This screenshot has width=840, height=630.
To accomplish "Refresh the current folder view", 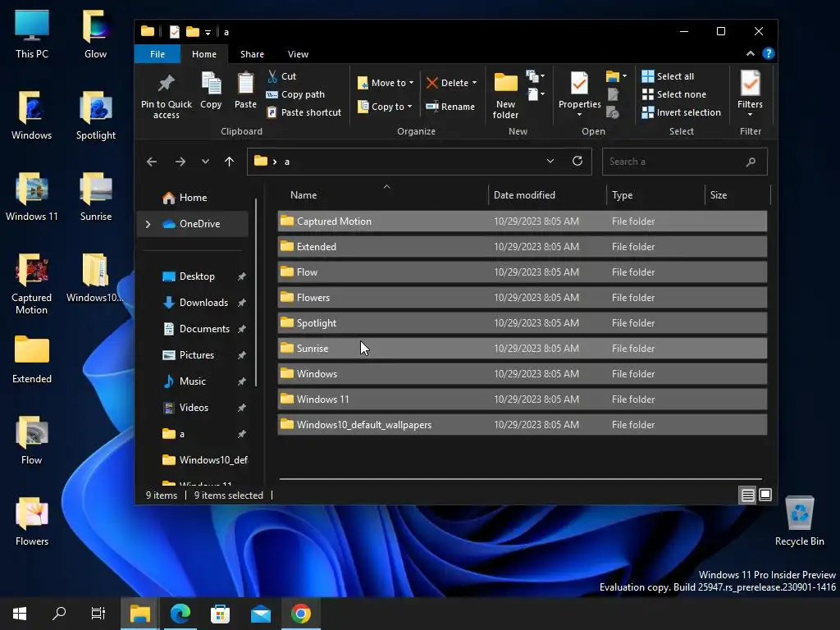I will coord(577,161).
